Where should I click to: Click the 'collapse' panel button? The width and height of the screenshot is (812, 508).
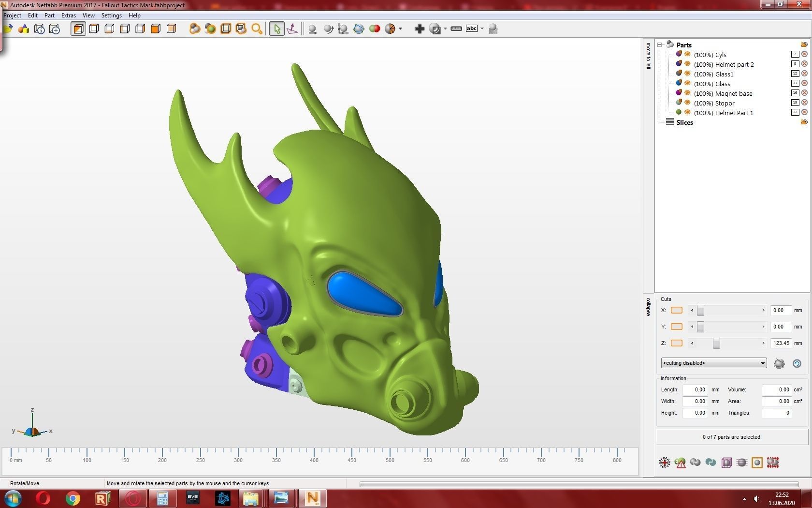[x=648, y=307]
